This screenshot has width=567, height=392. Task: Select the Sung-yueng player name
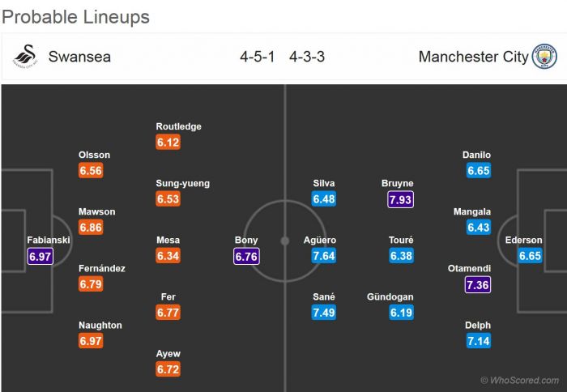183,184
